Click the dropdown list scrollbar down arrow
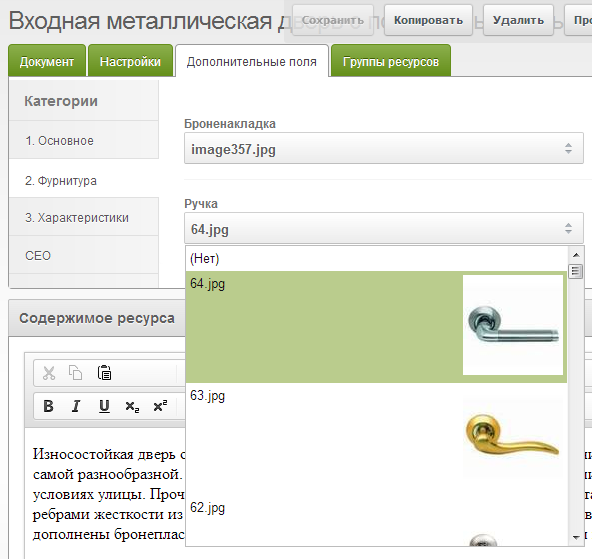Screen dimensions: 592x559 (576, 537)
